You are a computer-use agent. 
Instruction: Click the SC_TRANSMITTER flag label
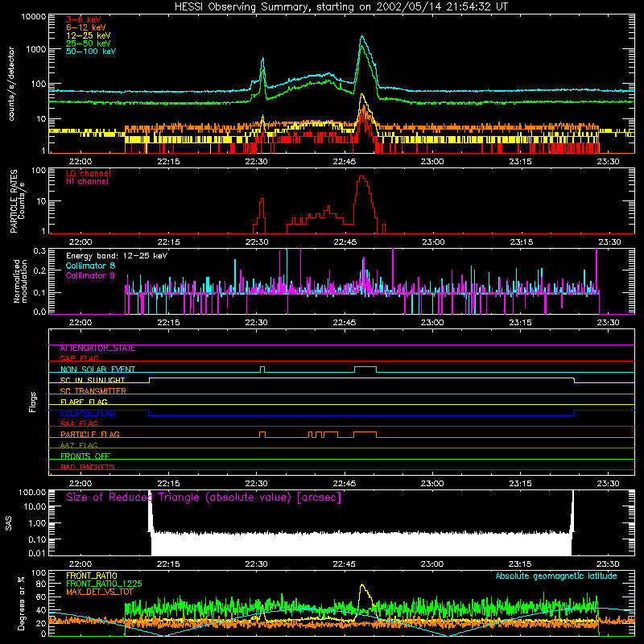93,391
